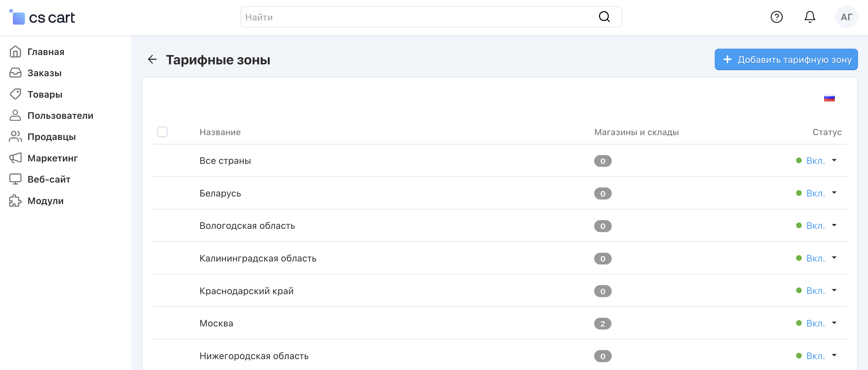The width and height of the screenshot is (868, 370).
Task: Expand the status dropdown for Все страны
Action: 834,161
